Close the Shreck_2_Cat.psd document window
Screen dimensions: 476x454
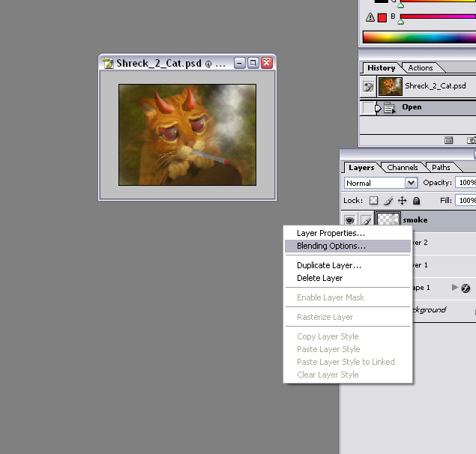tap(267, 63)
